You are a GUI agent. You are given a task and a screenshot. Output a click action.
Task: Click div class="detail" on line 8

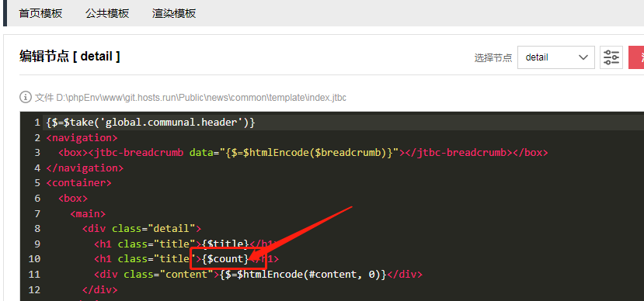pyautogui.click(x=141, y=229)
